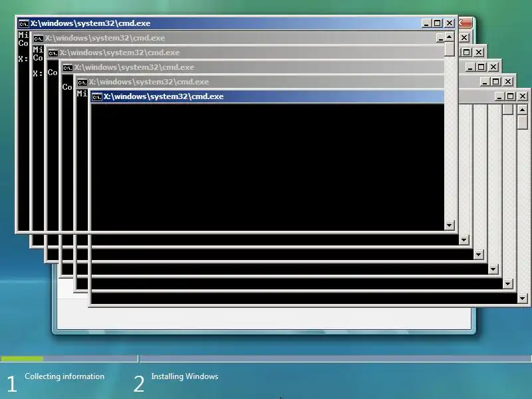
Task: Click scroll-up arrow of first cmd window
Action: click(450, 37)
